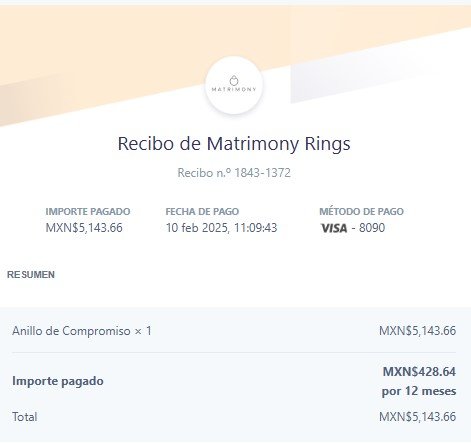Screen dimensions: 471x443
Task: Click the por 12 meses text
Action: pos(419,391)
